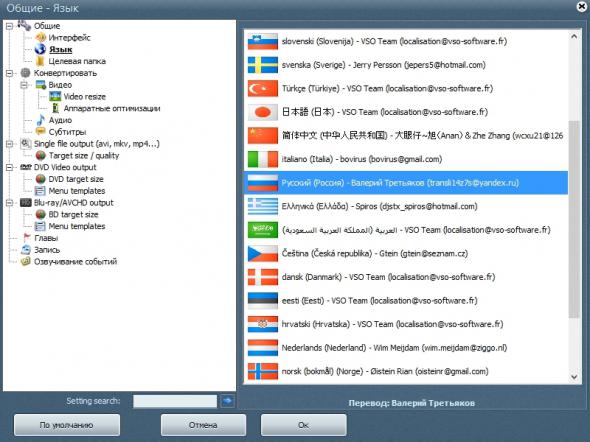Collapse the Blu-ray/AVCHD output node
Screen dimensions: 590x442
point(9,203)
